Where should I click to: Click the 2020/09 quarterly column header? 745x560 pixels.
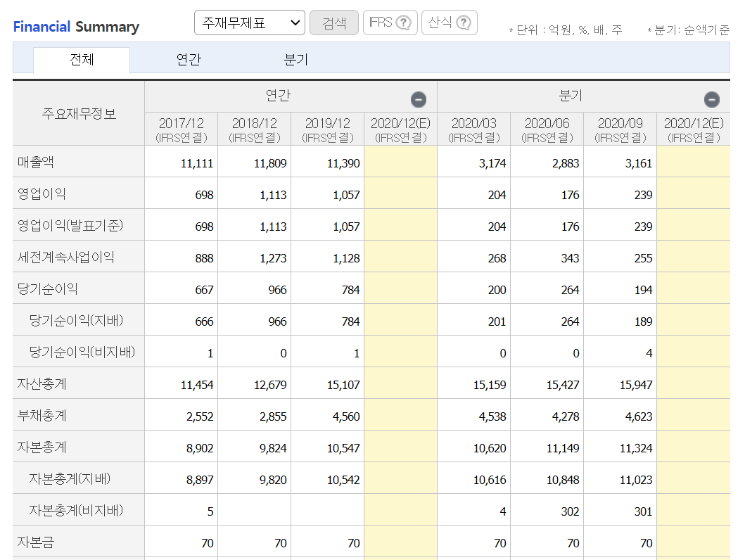[620, 129]
